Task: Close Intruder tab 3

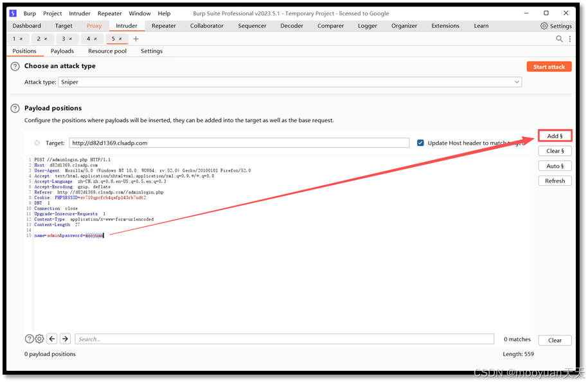Action: click(x=71, y=39)
